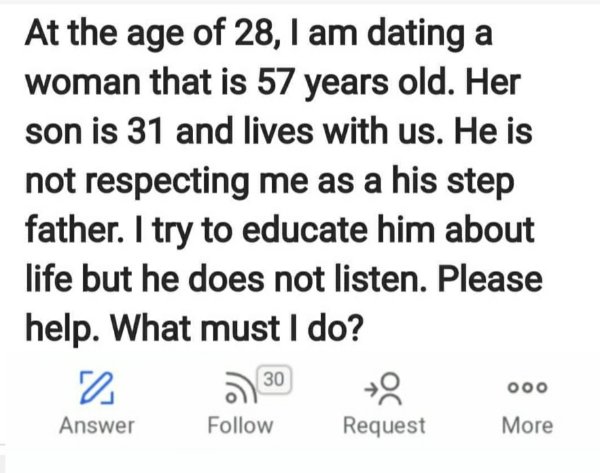This screenshot has height=473, width=600.
Task: Click the word "Please" in the question
Action: point(490,279)
